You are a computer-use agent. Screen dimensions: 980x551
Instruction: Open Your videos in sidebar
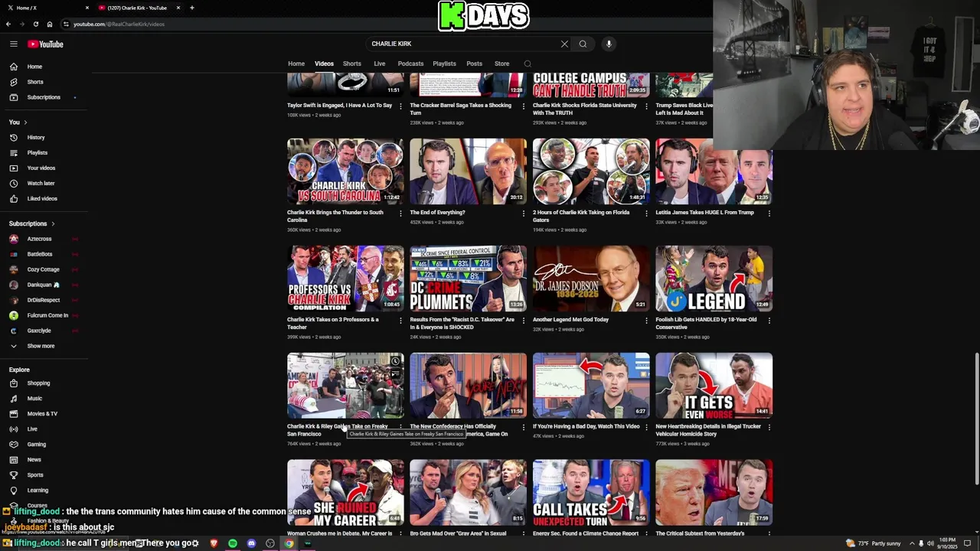click(x=43, y=168)
